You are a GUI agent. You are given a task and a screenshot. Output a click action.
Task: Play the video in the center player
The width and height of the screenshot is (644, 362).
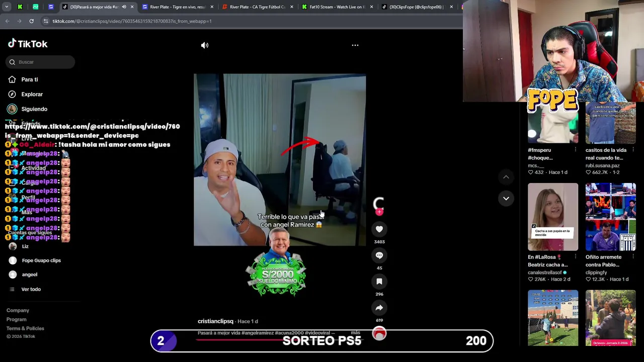(280, 160)
